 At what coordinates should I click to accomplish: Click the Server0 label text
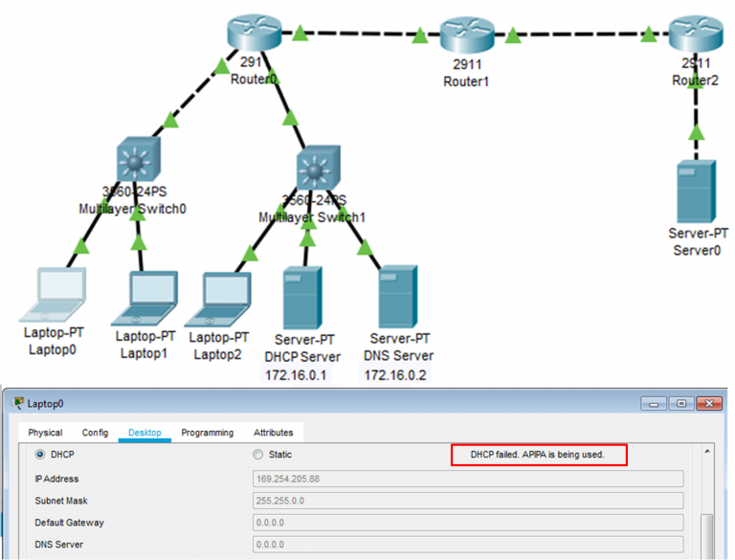pos(697,251)
